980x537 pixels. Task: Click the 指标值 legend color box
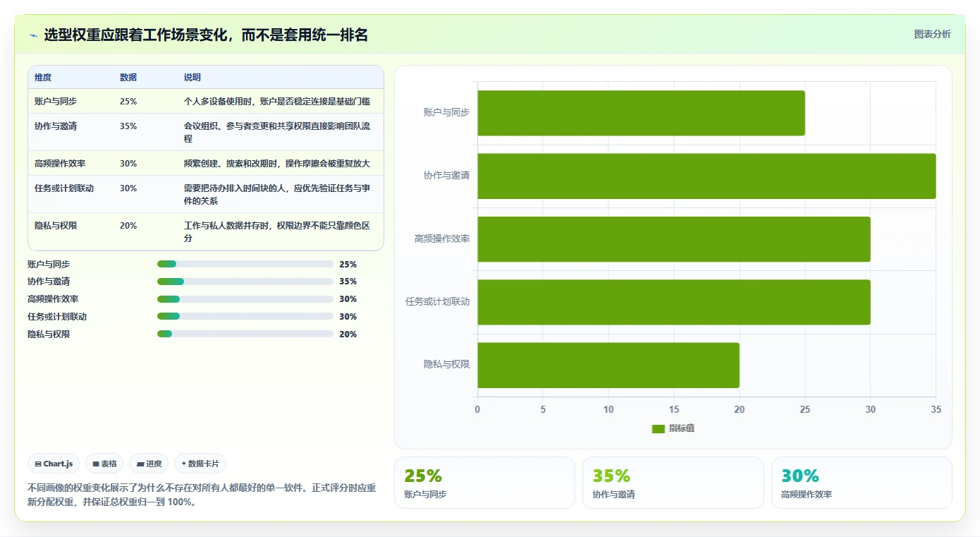(659, 428)
